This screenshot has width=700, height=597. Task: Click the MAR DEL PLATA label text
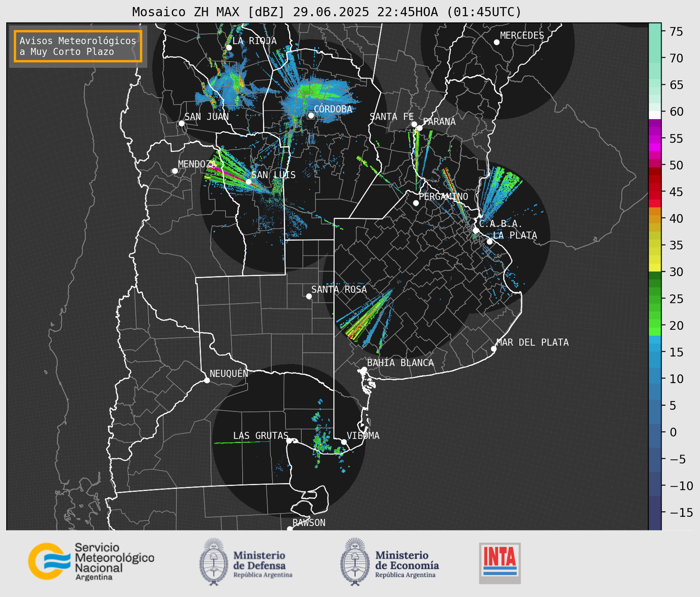click(532, 343)
